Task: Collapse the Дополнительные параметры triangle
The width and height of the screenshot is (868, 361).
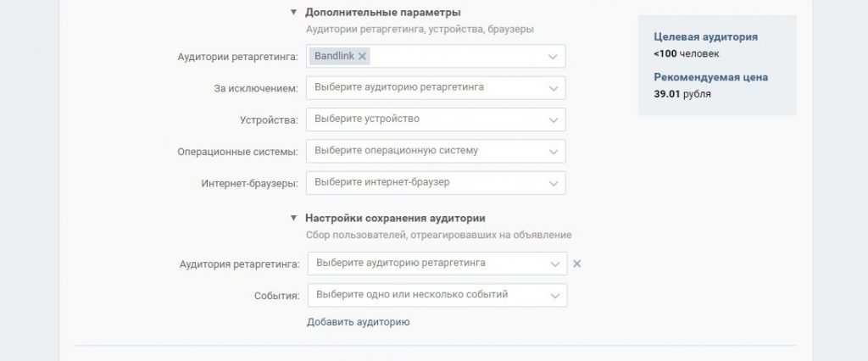Action: coord(294,12)
